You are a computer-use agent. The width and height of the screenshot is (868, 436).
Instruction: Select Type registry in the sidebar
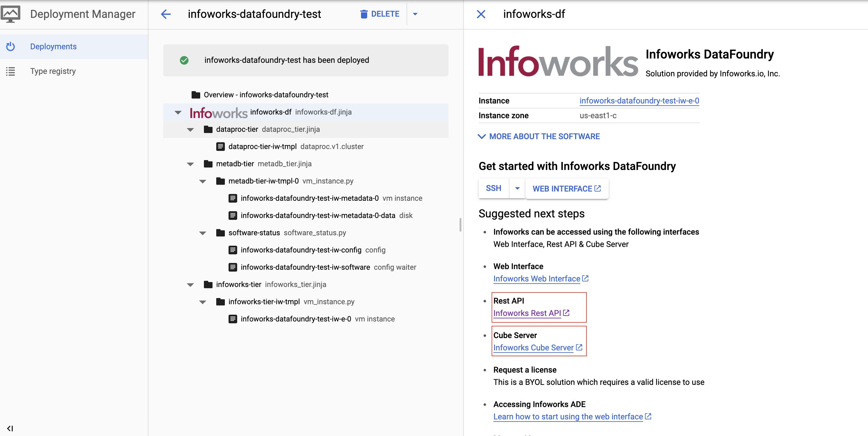(x=74, y=71)
